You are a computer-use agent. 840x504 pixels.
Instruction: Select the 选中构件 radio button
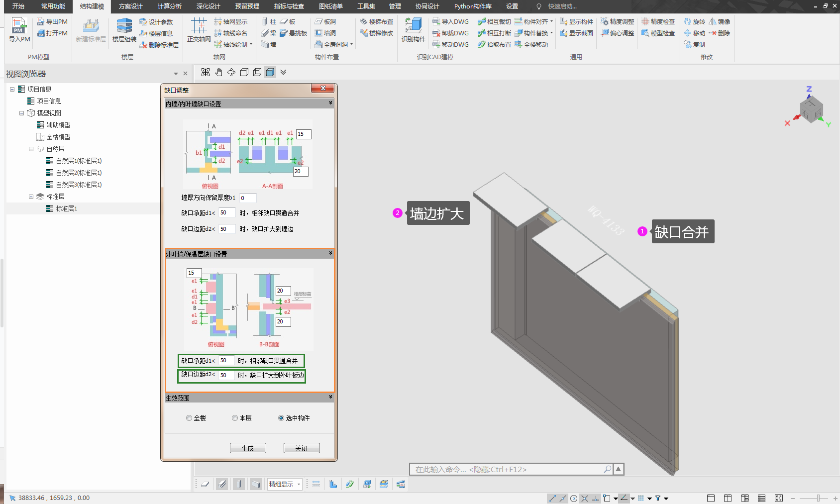[281, 418]
